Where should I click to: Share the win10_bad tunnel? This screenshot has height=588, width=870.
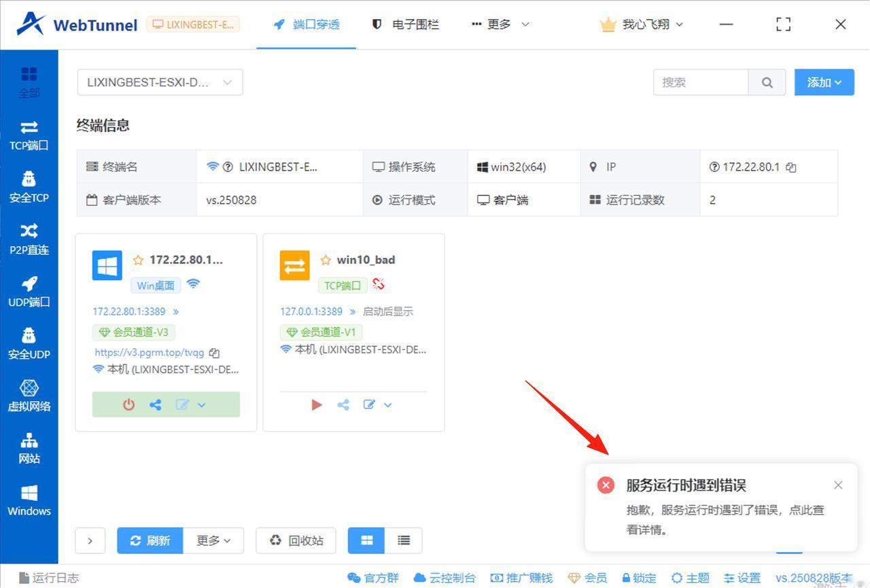[343, 404]
